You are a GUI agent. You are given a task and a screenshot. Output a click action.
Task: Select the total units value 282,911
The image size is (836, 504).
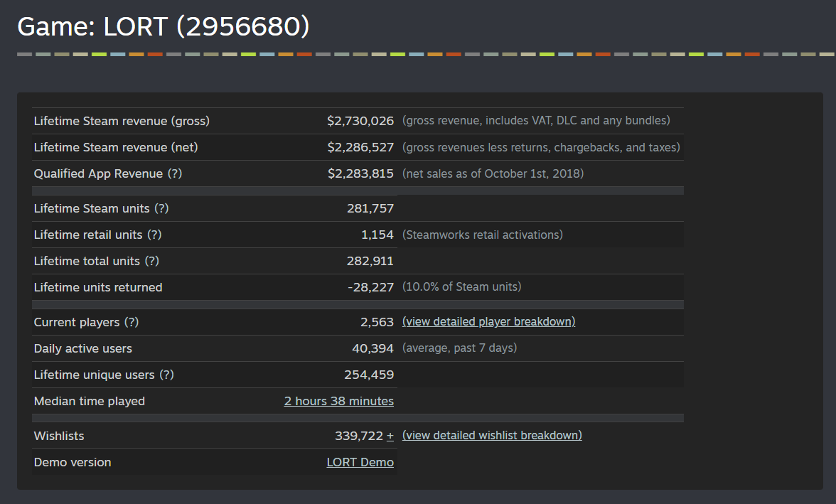click(x=370, y=261)
